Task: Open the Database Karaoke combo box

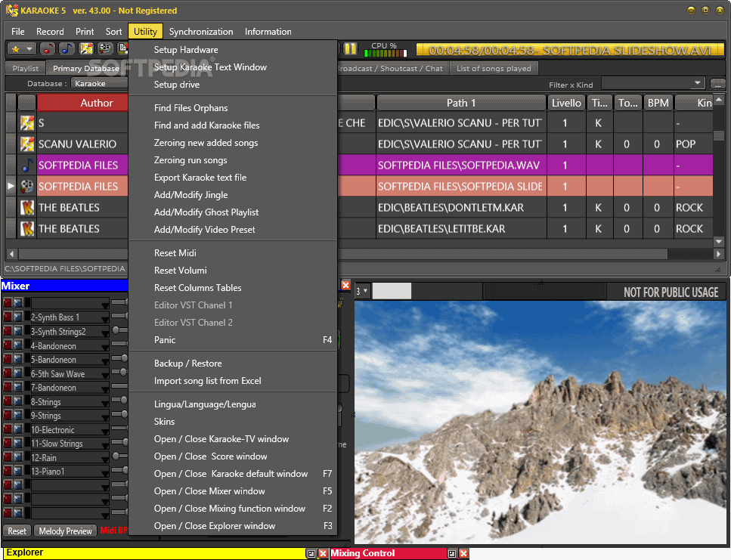Action: (x=100, y=83)
